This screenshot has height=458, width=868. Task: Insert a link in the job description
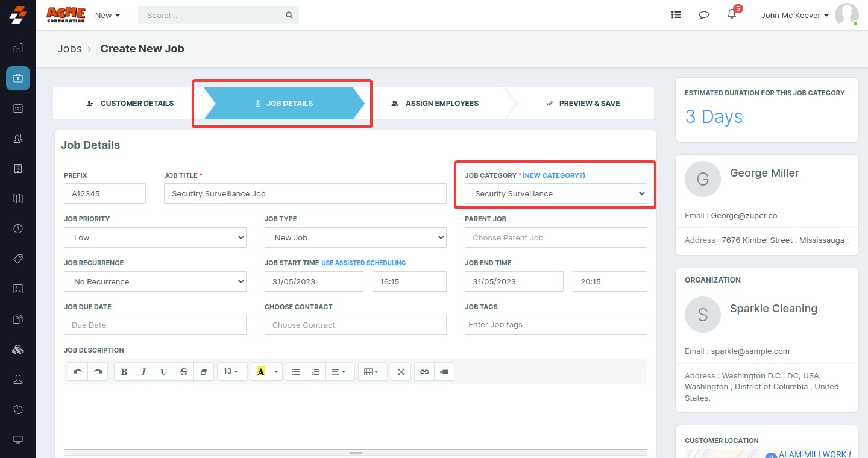[424, 372]
